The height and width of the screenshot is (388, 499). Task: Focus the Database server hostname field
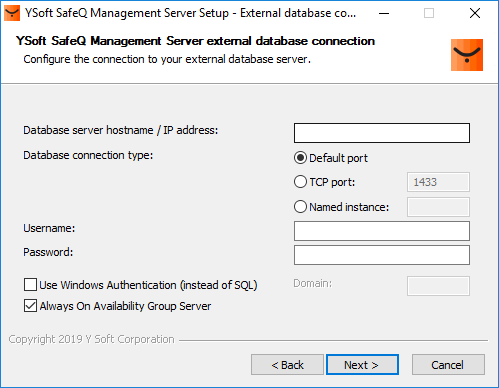click(382, 133)
